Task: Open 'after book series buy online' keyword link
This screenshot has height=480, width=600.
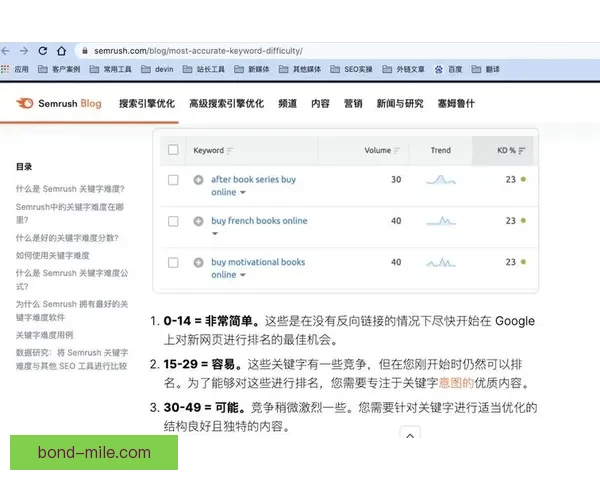Action: [x=253, y=186]
